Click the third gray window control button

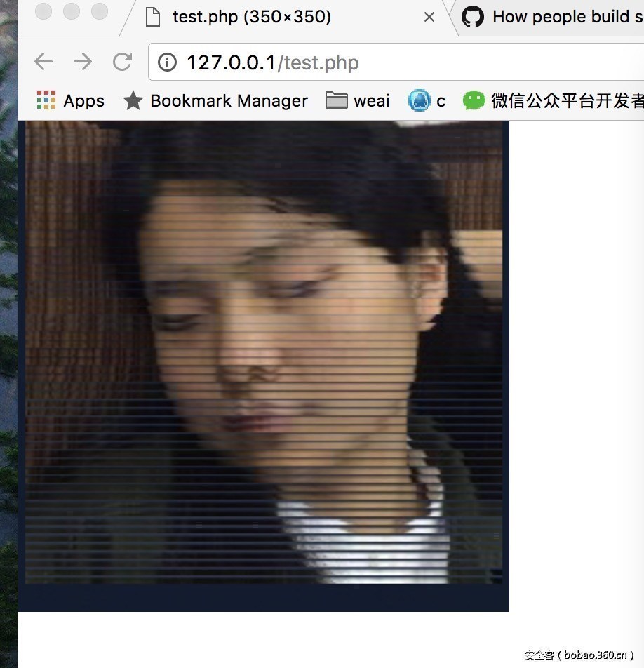[x=100, y=11]
